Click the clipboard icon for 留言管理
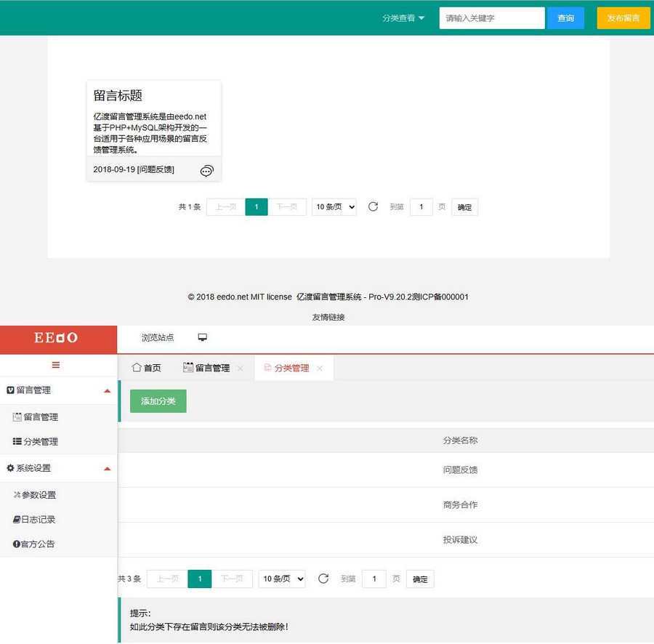Screen dimensions: 654x644 [16, 416]
